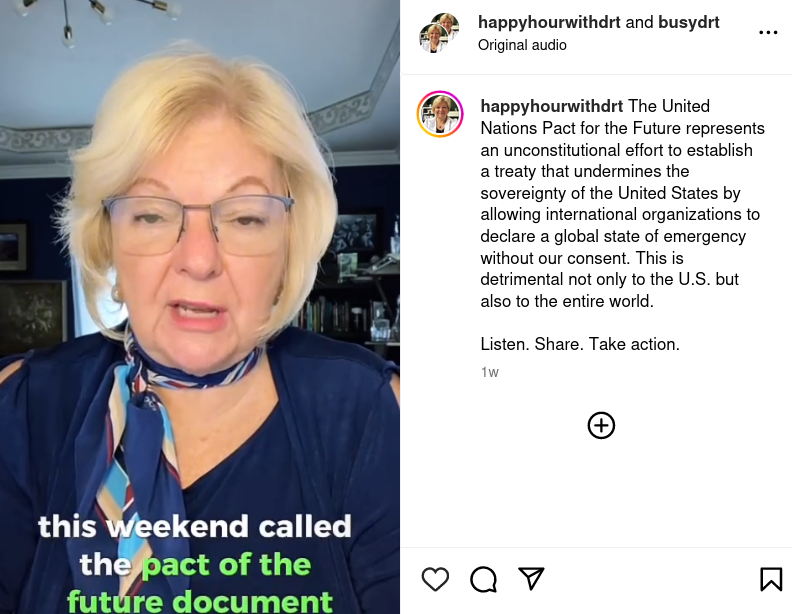The width and height of the screenshot is (792, 614).
Task: Open the three-dot more options menu
Action: 768,33
